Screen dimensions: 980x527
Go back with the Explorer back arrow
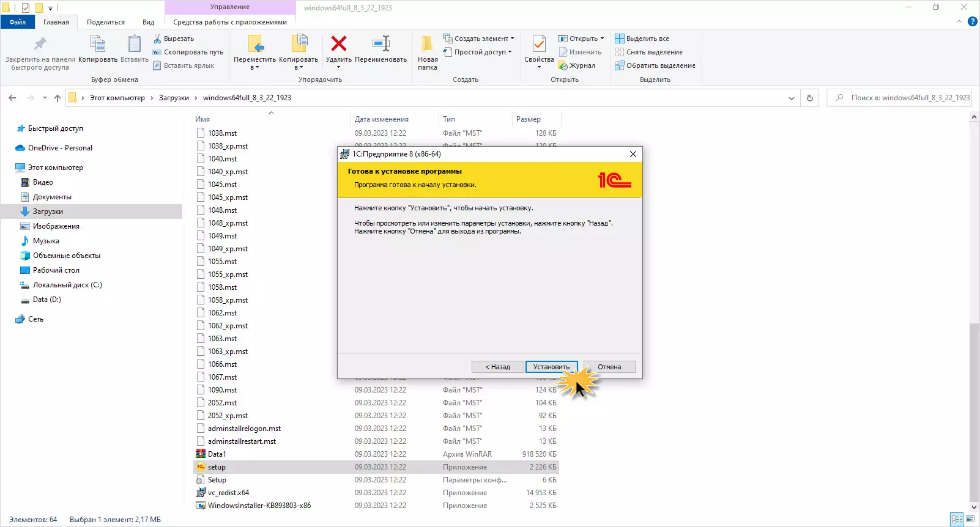[12, 98]
